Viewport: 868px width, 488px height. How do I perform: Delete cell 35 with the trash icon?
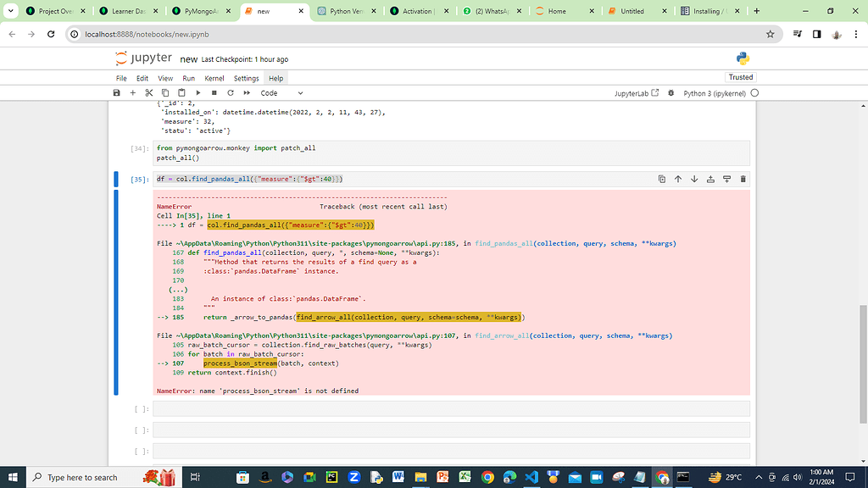click(x=743, y=179)
